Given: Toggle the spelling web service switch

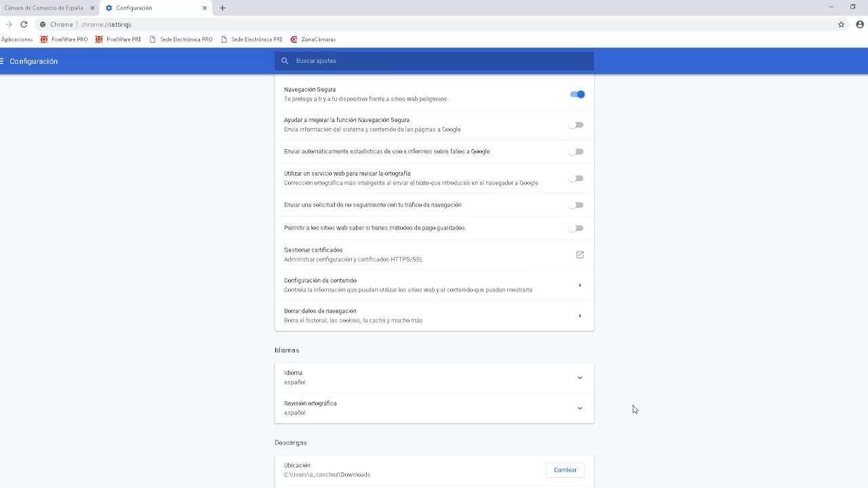Looking at the screenshot, I should pos(576,178).
